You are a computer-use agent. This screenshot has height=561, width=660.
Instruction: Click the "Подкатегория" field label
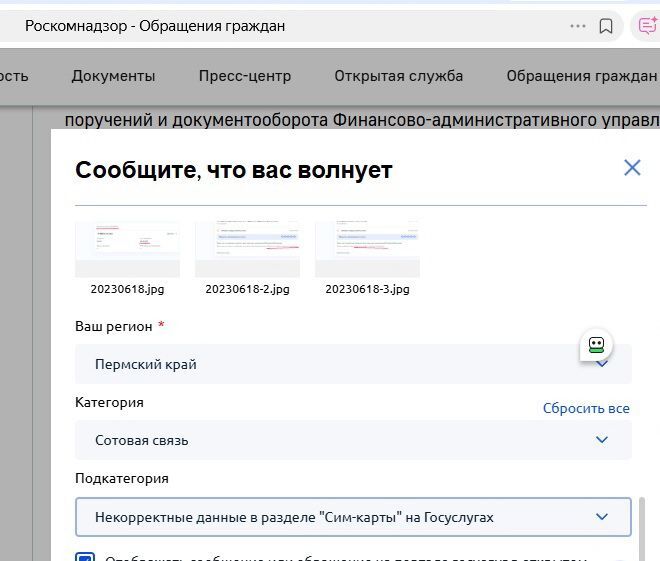[122, 479]
